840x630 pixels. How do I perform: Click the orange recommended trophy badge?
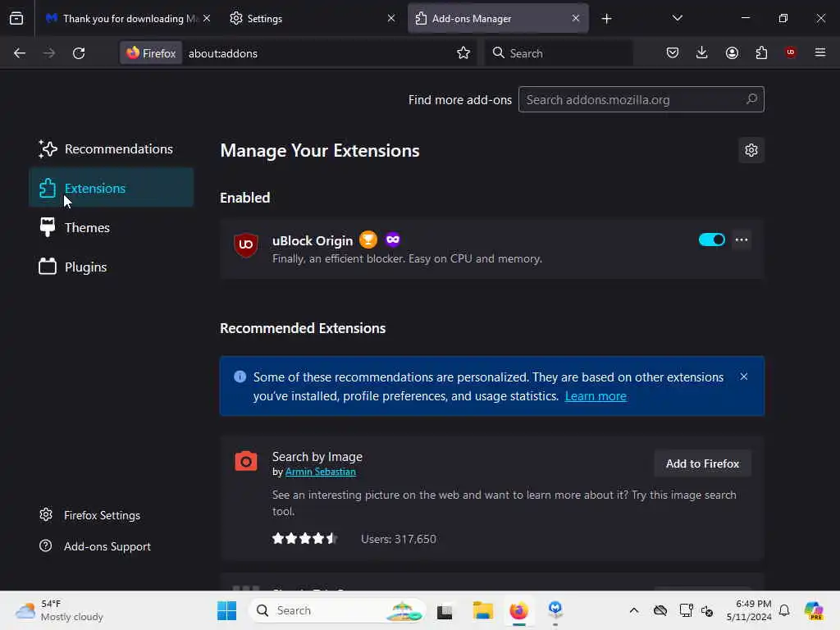(368, 240)
